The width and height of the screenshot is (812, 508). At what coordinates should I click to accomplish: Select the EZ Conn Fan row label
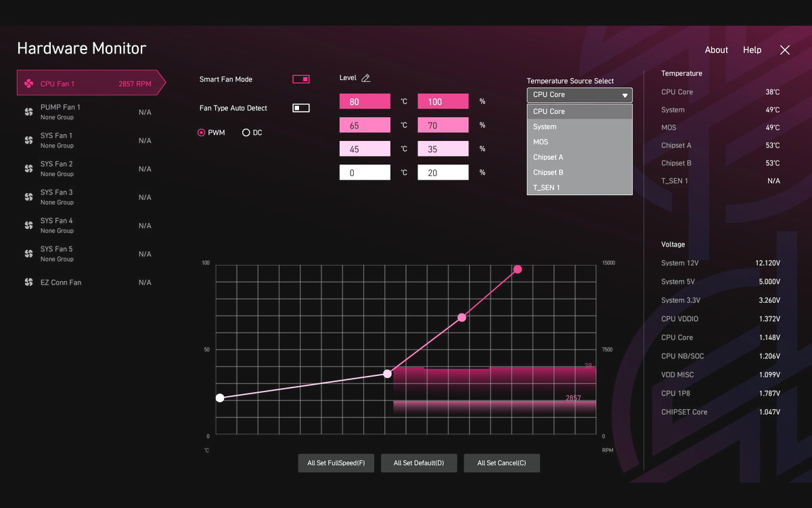(61, 282)
